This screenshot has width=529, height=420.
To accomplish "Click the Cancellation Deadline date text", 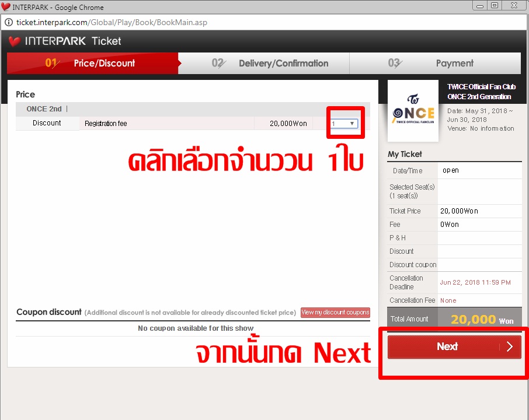I will point(475,282).
